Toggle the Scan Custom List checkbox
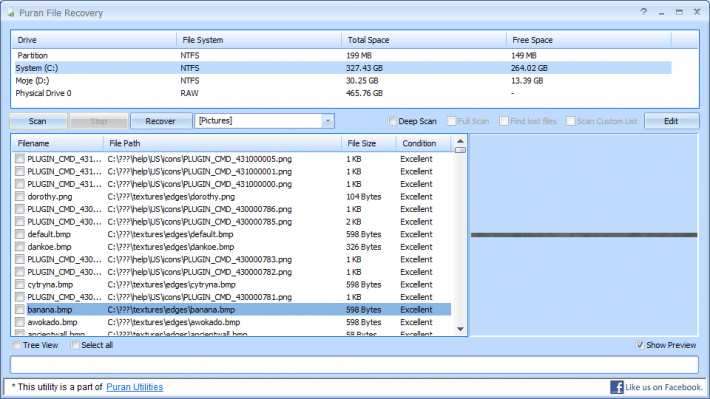 point(571,121)
